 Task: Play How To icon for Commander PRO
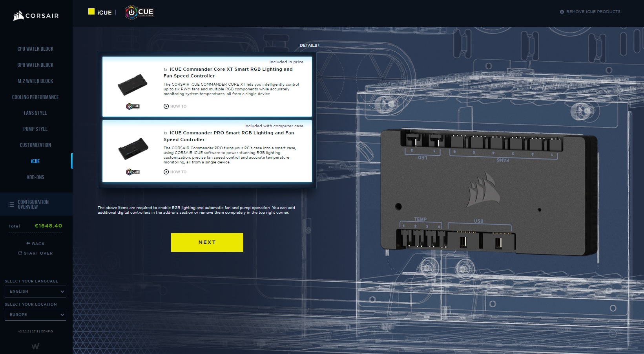coord(166,172)
